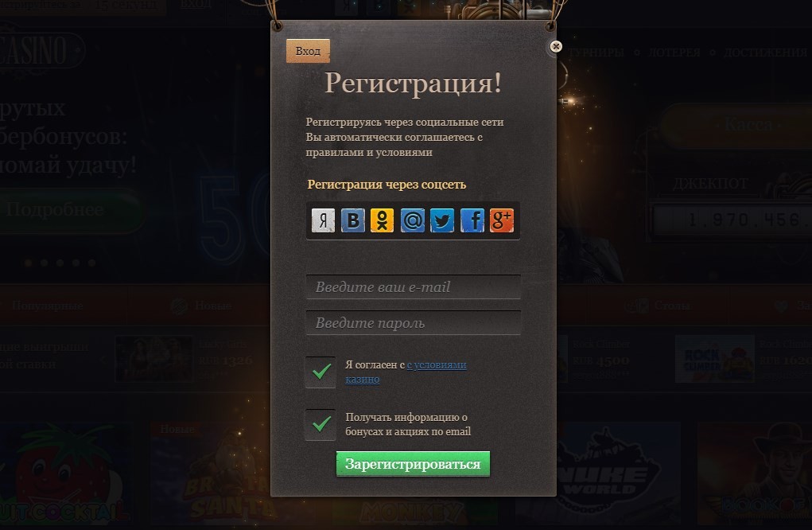Viewport: 812px width, 530px height.
Task: Focus the password input field
Action: [x=414, y=323]
